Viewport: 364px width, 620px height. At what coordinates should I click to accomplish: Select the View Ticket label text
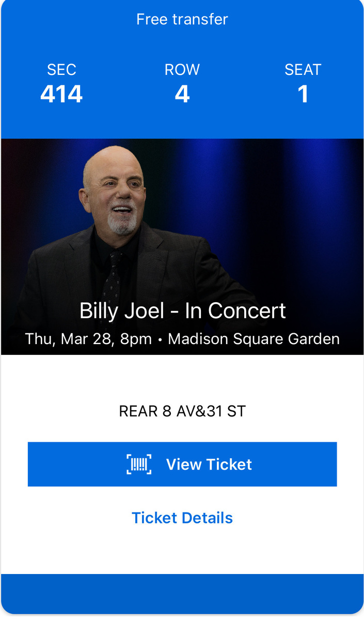pos(208,464)
